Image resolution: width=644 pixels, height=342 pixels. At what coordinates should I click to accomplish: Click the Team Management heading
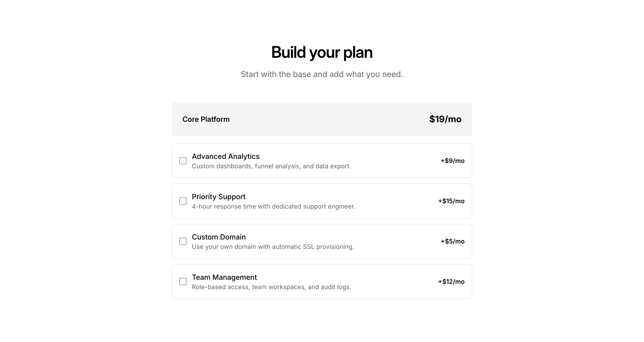coord(224,277)
